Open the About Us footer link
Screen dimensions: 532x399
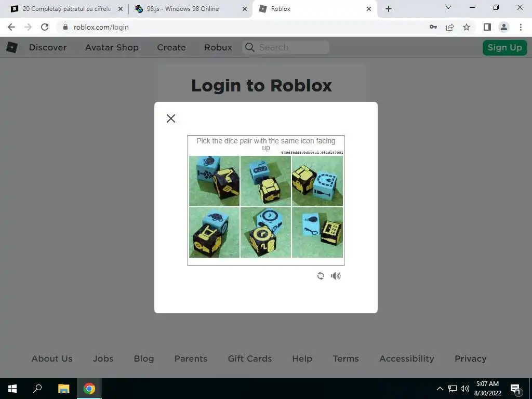click(52, 358)
